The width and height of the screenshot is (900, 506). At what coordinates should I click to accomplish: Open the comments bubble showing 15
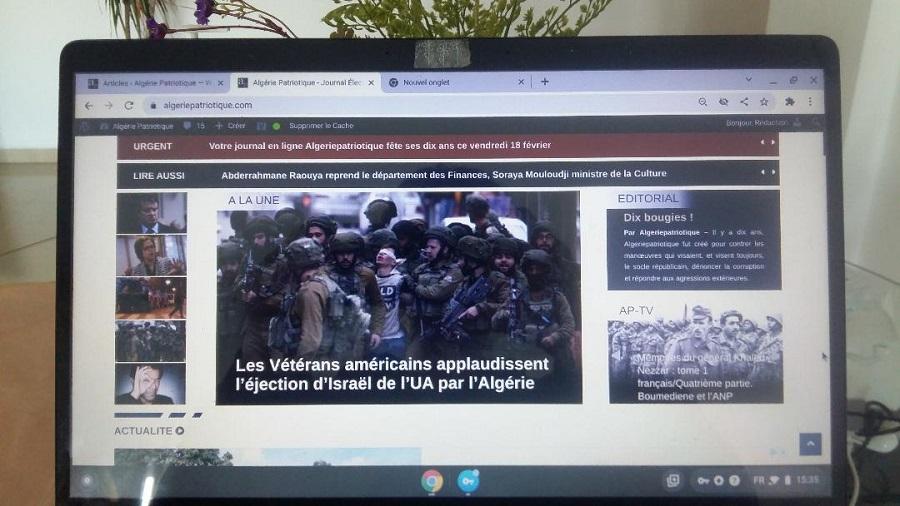pyautogui.click(x=194, y=126)
